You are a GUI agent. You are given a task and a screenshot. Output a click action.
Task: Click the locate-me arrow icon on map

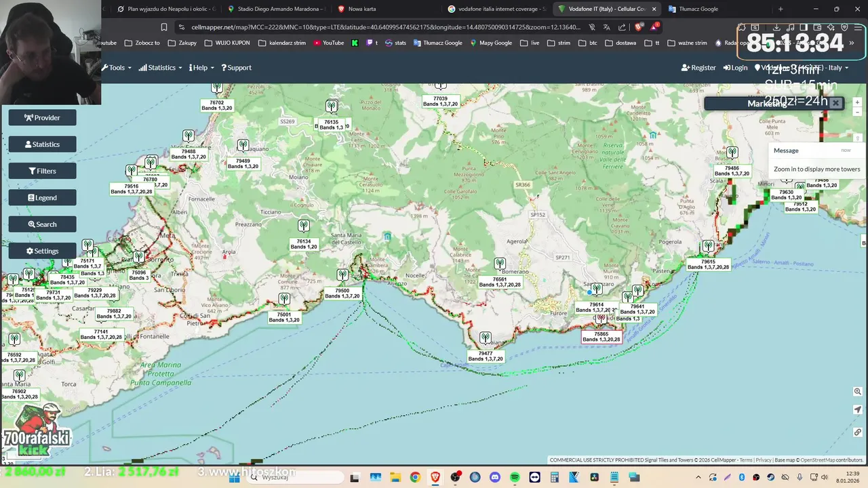click(858, 409)
